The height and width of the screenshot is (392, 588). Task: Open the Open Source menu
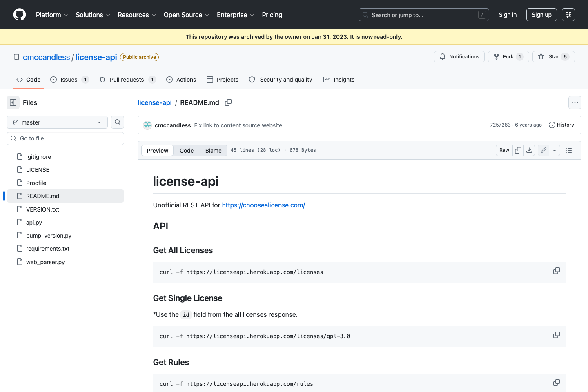click(186, 15)
